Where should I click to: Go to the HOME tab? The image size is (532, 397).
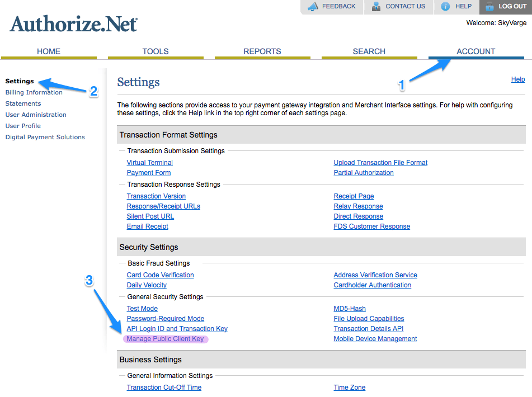tap(49, 51)
